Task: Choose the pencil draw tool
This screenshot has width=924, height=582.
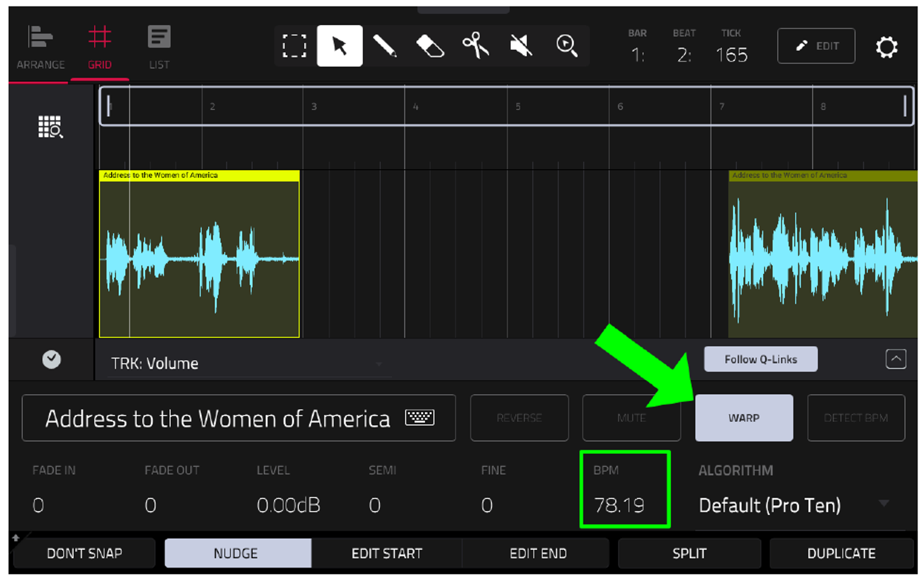Action: point(384,46)
